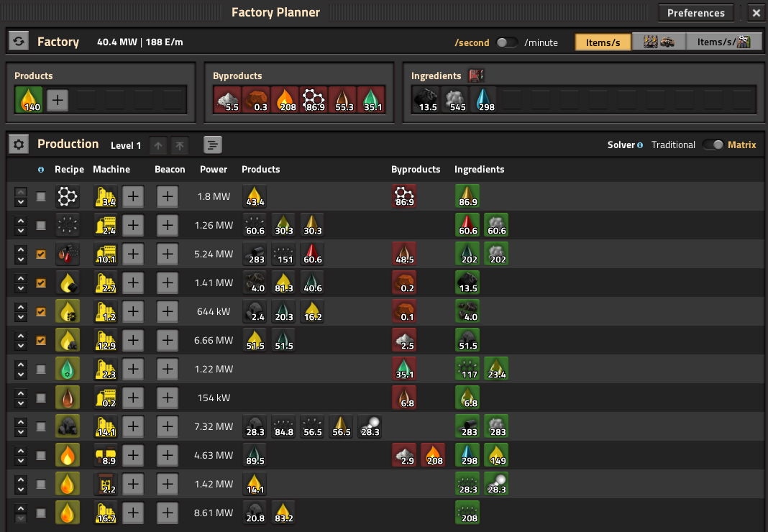The height and width of the screenshot is (532, 768).
Task: Move the 7.32 MW row up
Action: [x=21, y=422]
